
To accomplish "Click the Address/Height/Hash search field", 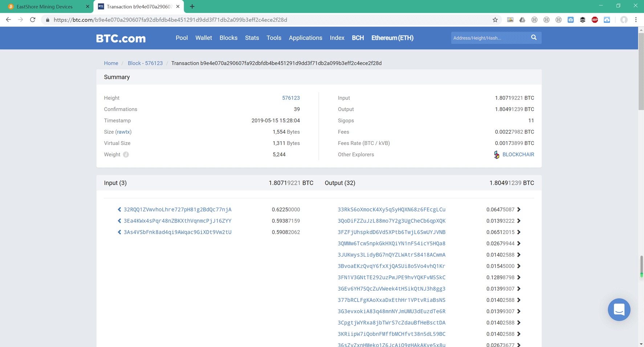I will [x=489, y=38].
